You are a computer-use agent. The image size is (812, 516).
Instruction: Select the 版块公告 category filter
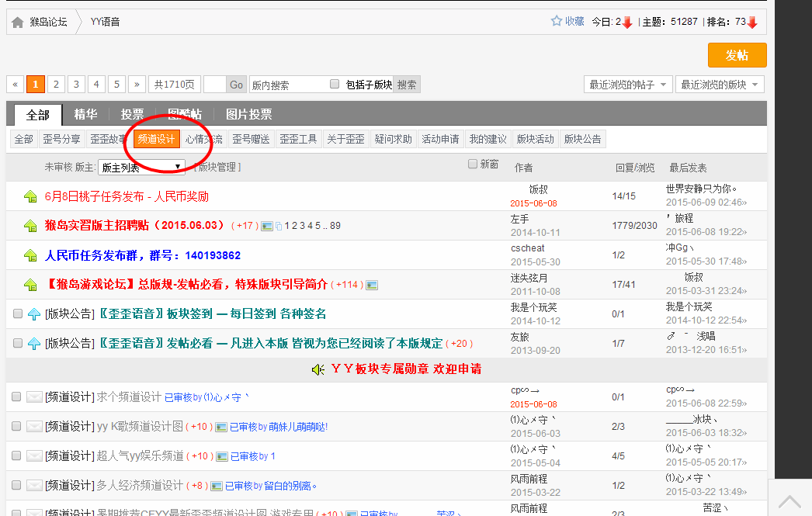point(582,139)
